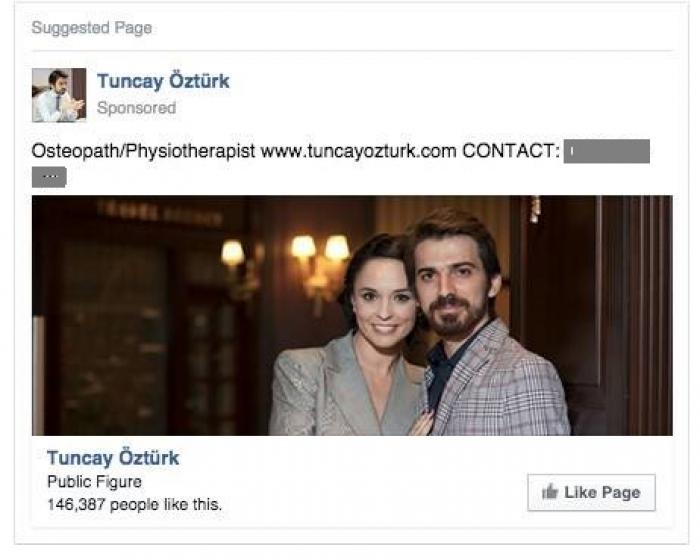Click the Sponsored label under the name

click(136, 108)
